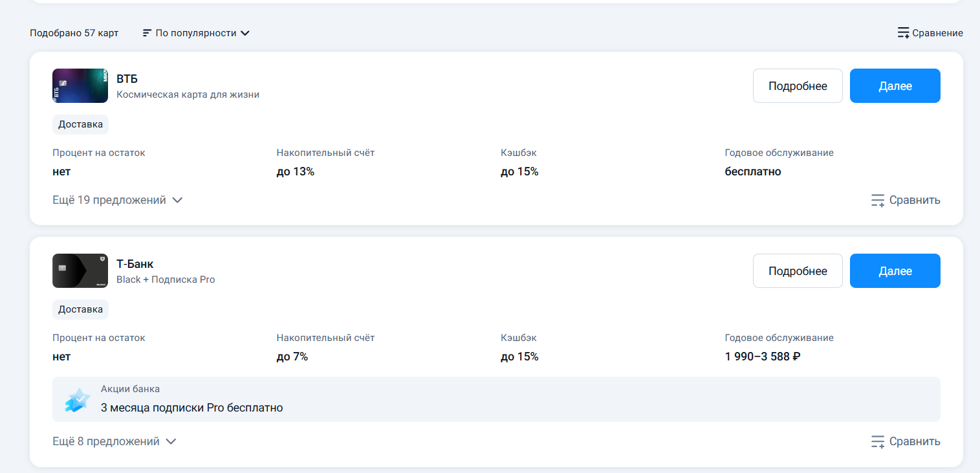Open the Т-Банк bank name link
The width and height of the screenshot is (980, 473).
[135, 264]
